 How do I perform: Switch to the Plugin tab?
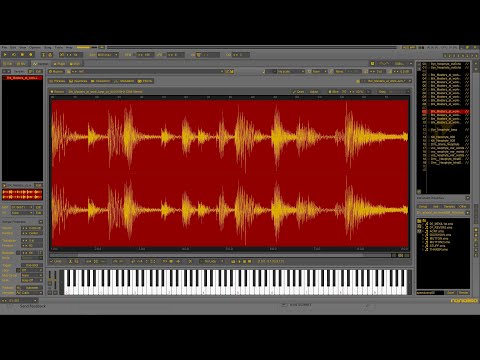[59, 64]
